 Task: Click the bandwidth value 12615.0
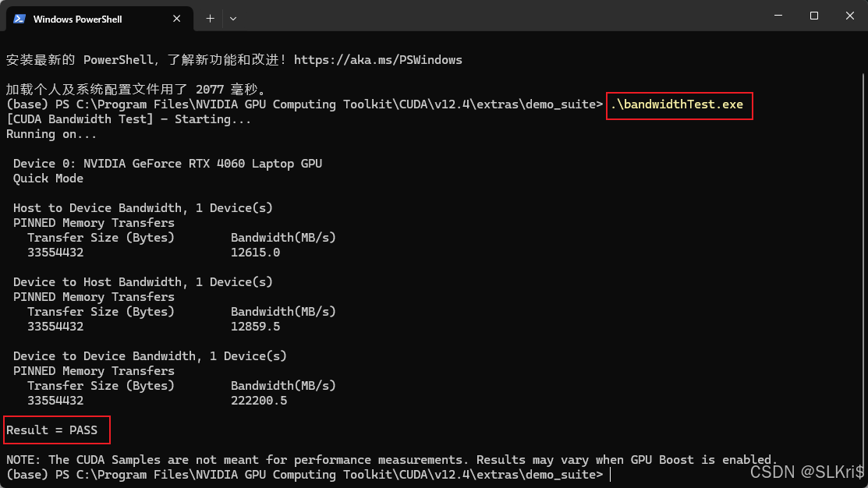click(x=255, y=253)
